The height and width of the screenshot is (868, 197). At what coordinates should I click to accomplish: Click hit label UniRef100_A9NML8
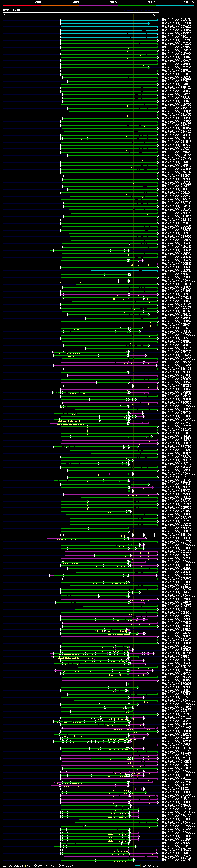177,162
